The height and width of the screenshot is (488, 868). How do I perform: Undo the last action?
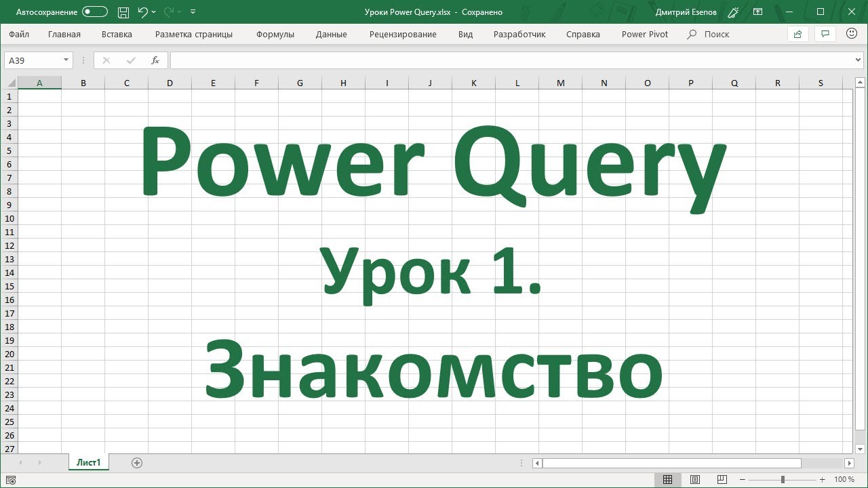click(x=142, y=12)
